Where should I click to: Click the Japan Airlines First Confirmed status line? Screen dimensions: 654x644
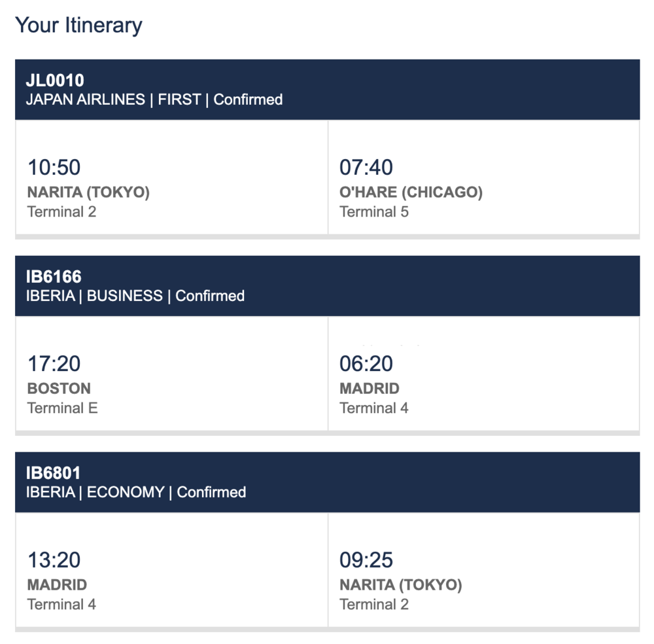(154, 99)
